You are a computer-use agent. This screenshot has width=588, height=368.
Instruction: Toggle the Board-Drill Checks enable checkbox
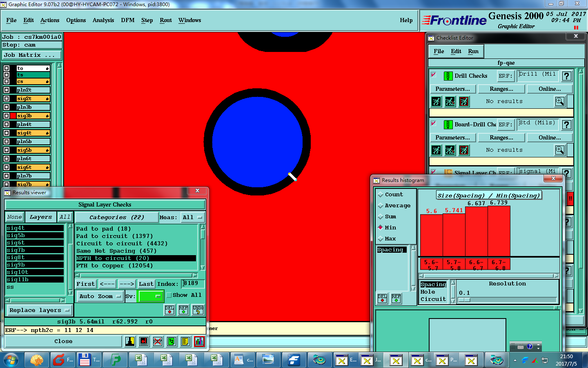[434, 123]
